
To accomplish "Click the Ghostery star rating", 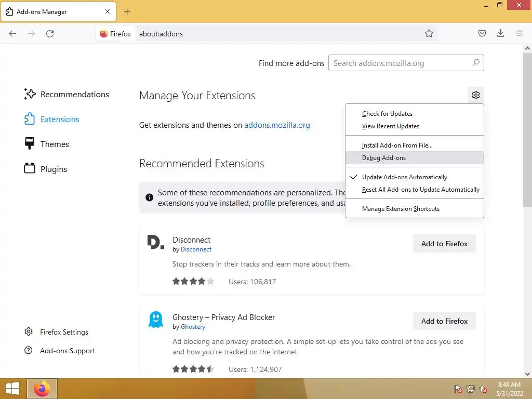I will tap(193, 369).
